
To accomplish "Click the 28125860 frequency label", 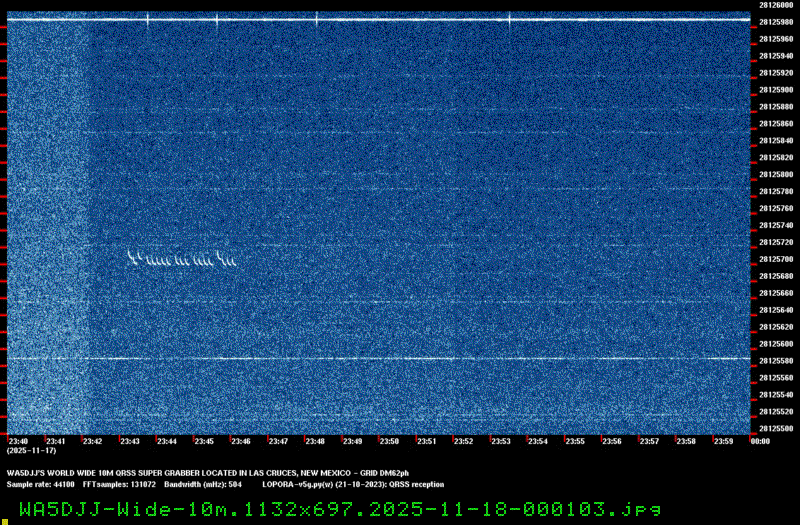I will tap(776, 123).
